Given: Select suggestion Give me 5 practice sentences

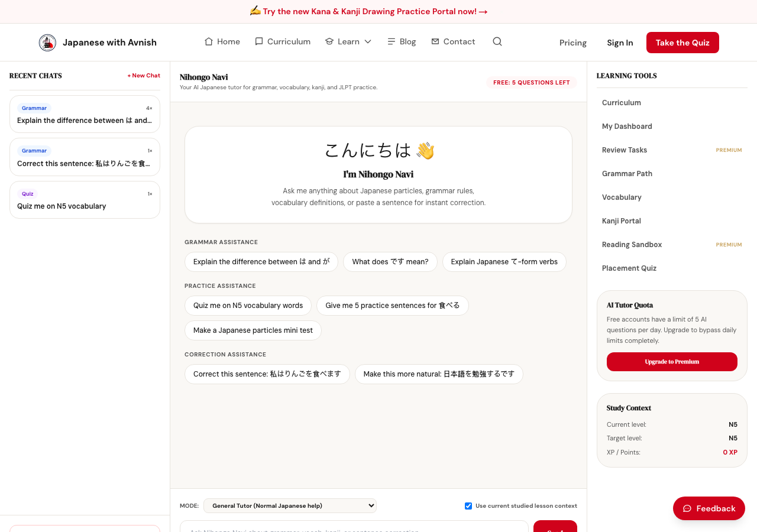Looking at the screenshot, I should tap(393, 306).
